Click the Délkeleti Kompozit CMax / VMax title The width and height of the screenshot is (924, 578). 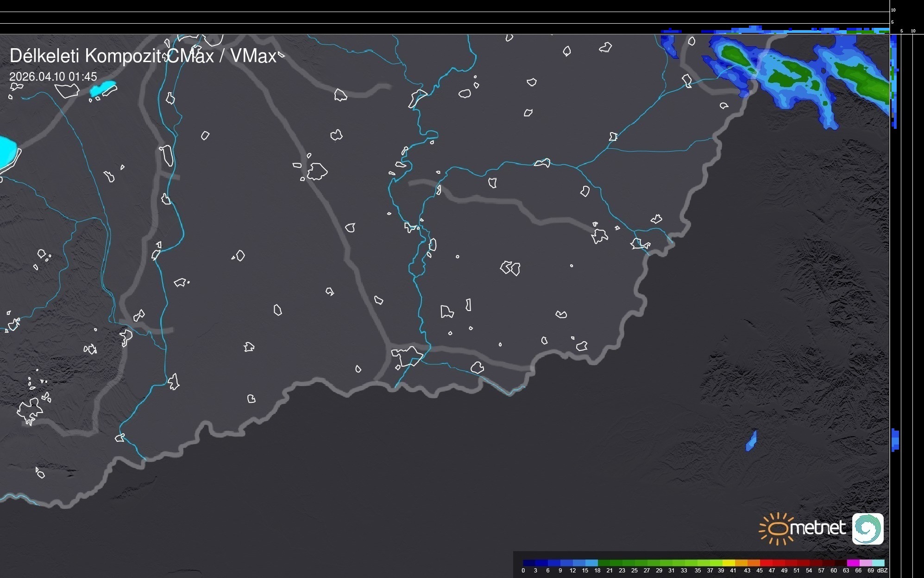click(x=143, y=56)
